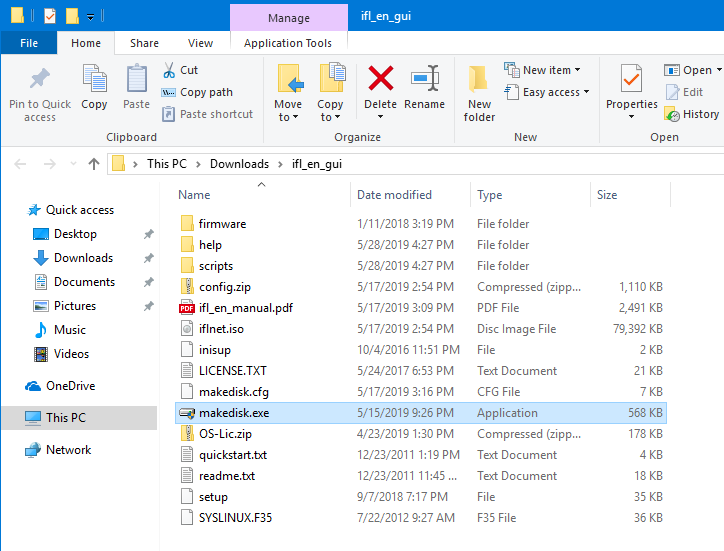The image size is (724, 551).
Task: Click the Rename icon
Action: pos(425,78)
